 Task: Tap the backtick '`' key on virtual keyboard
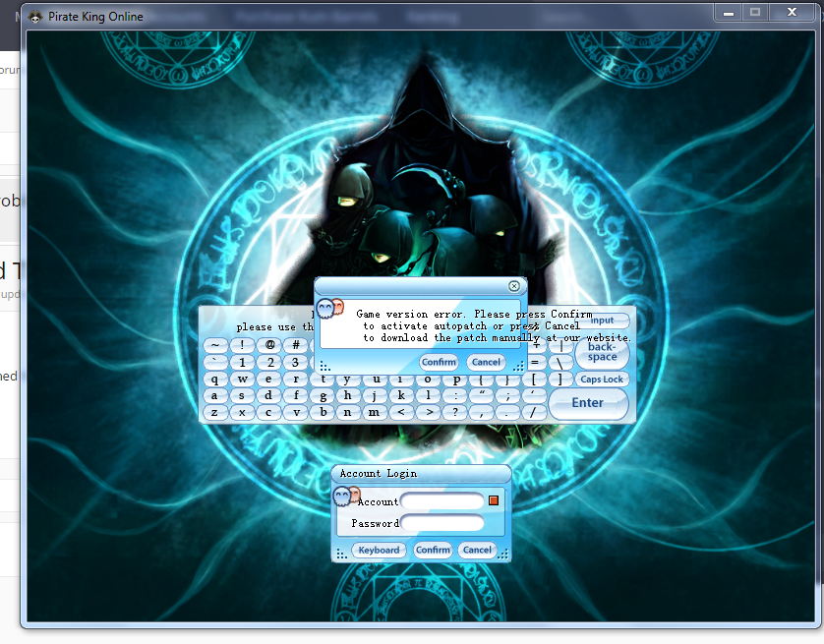pyautogui.click(x=215, y=362)
